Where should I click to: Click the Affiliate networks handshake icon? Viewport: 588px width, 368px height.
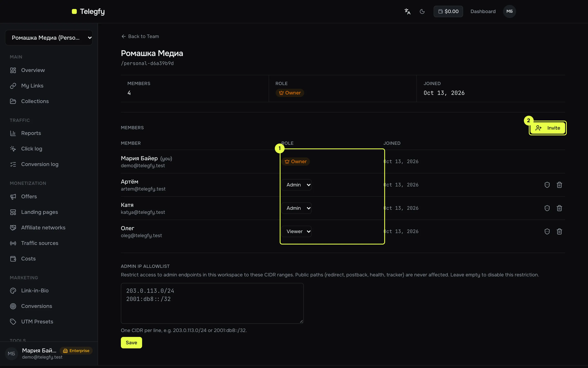coord(13,228)
